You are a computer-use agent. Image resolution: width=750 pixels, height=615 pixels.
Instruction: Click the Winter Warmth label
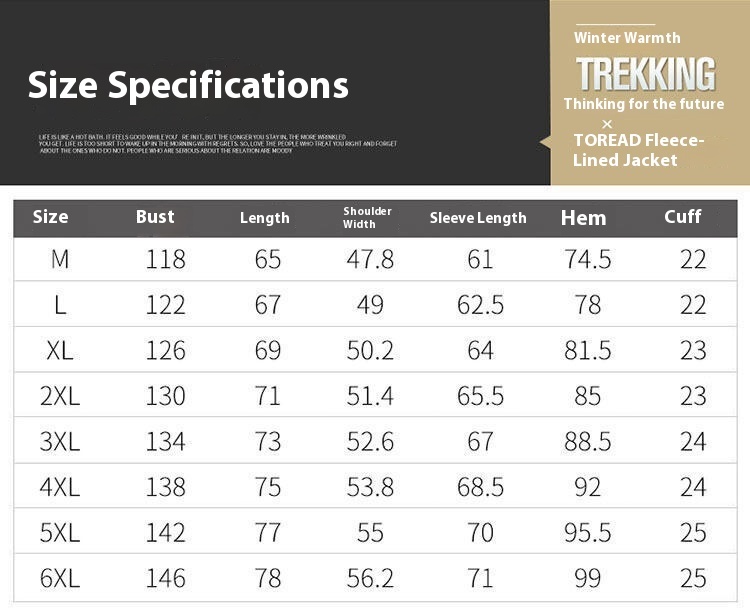(x=627, y=38)
